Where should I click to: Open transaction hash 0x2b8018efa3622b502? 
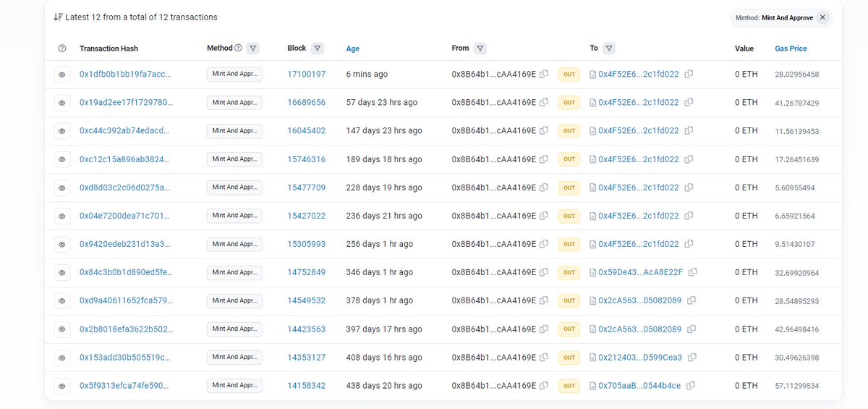125,329
